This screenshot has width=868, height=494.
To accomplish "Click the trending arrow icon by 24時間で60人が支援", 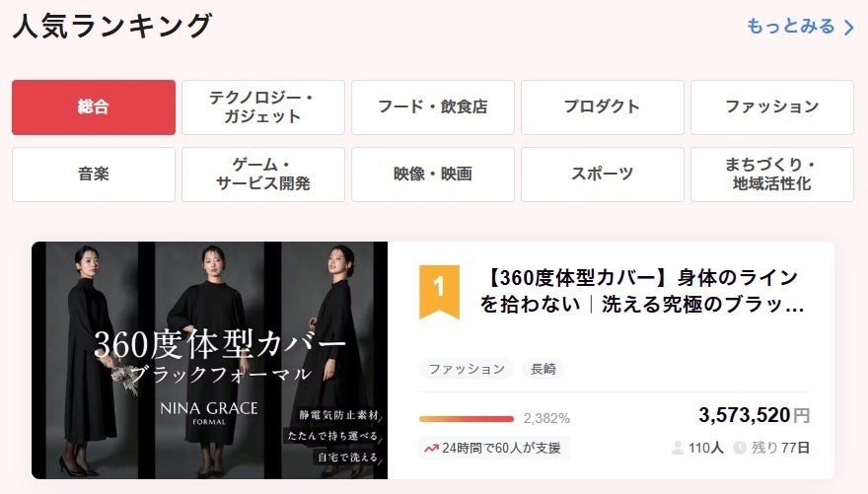I will [x=431, y=448].
